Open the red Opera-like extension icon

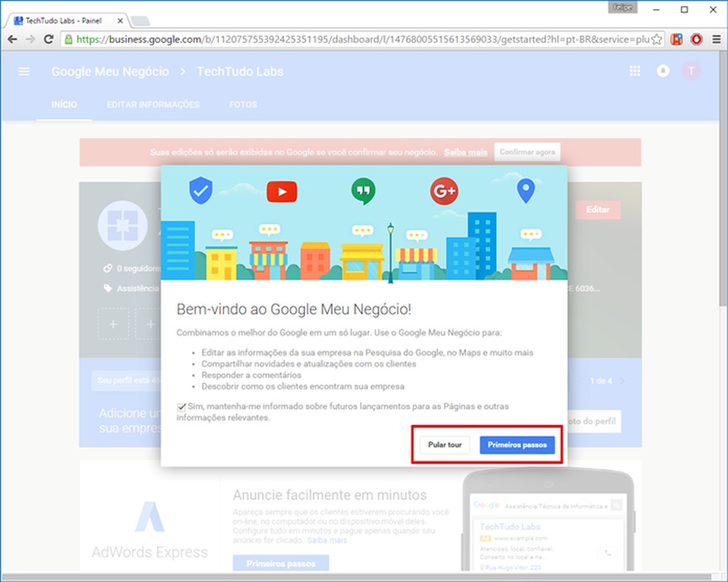coord(696,39)
